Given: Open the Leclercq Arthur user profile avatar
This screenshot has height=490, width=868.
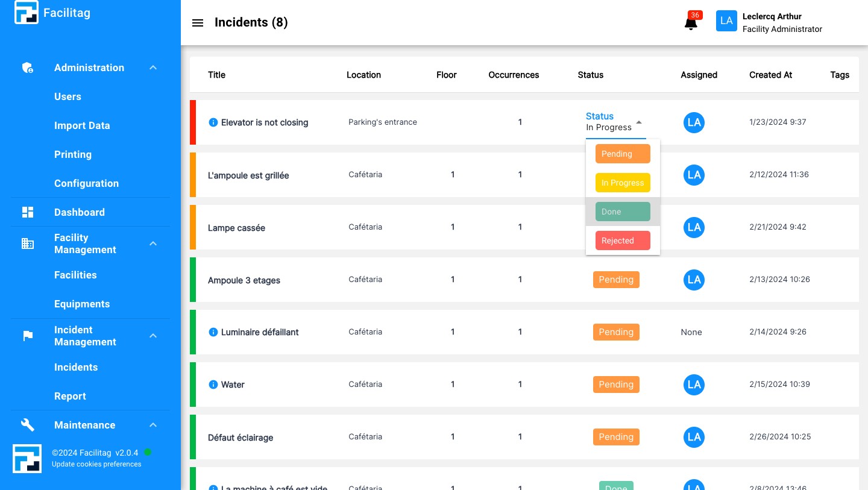Looking at the screenshot, I should 726,21.
